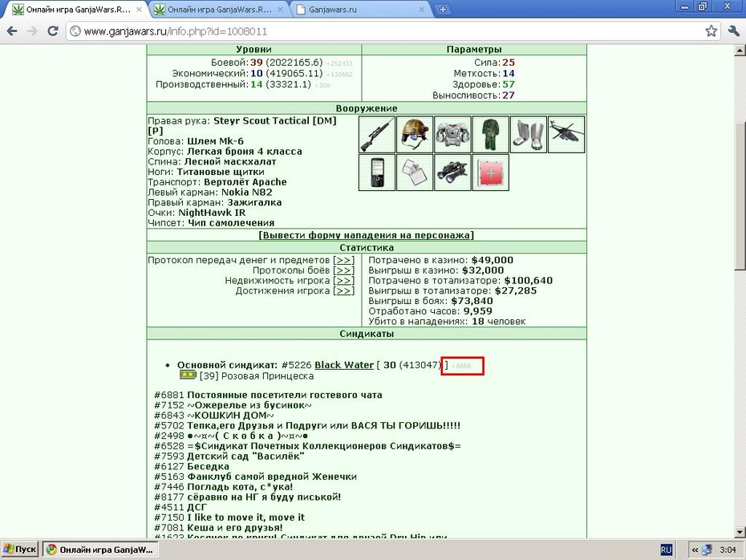Click the red self-healing chip icon
Screen dimensions: 746x560
coord(490,172)
